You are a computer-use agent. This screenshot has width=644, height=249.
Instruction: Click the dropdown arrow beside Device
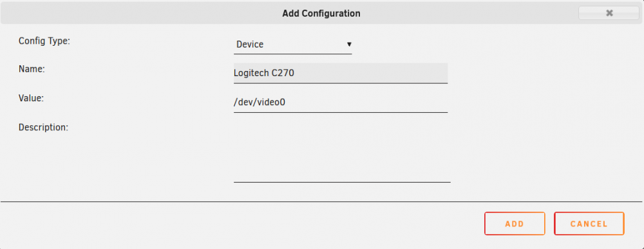tap(349, 44)
